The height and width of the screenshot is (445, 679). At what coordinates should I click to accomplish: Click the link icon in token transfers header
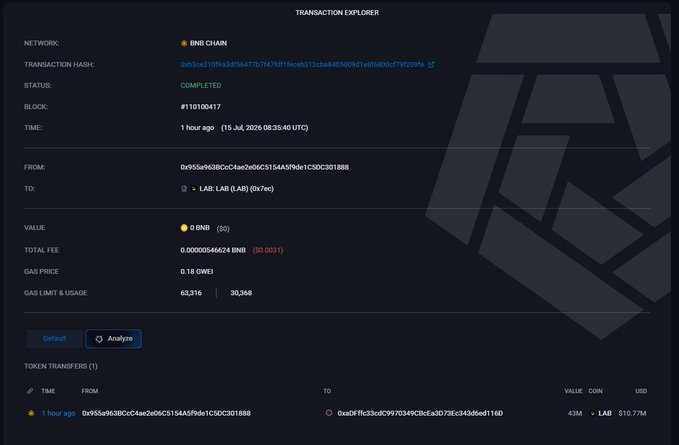(x=30, y=391)
